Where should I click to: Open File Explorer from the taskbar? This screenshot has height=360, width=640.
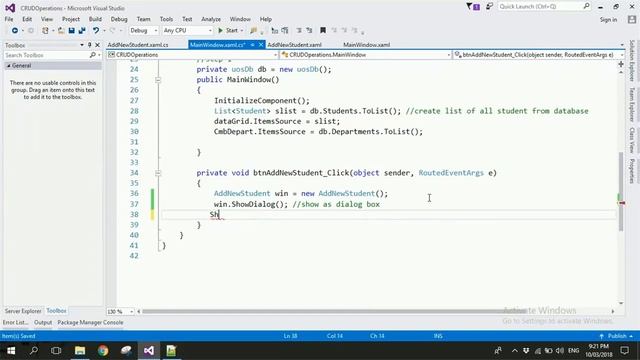click(x=80, y=351)
